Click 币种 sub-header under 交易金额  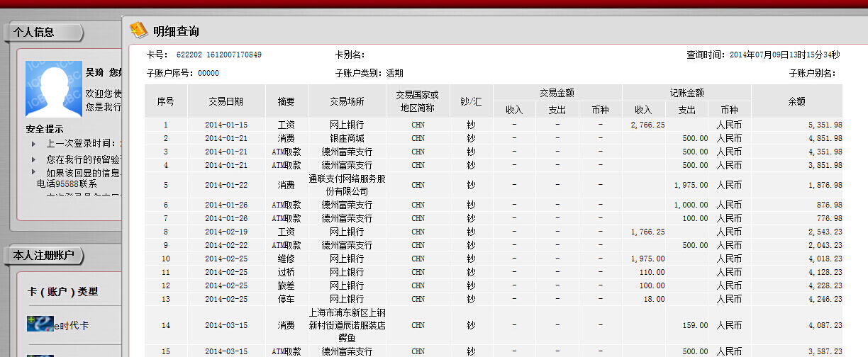600,110
